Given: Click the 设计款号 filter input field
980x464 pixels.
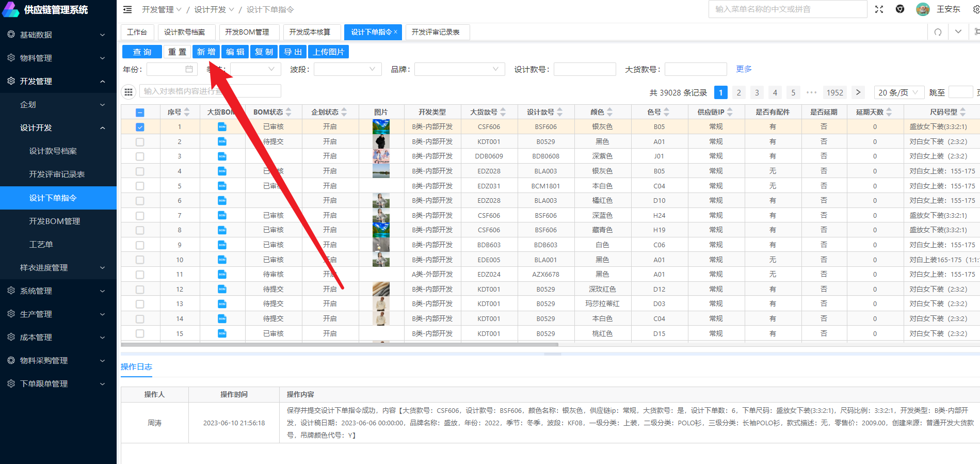Looking at the screenshot, I should tap(584, 69).
